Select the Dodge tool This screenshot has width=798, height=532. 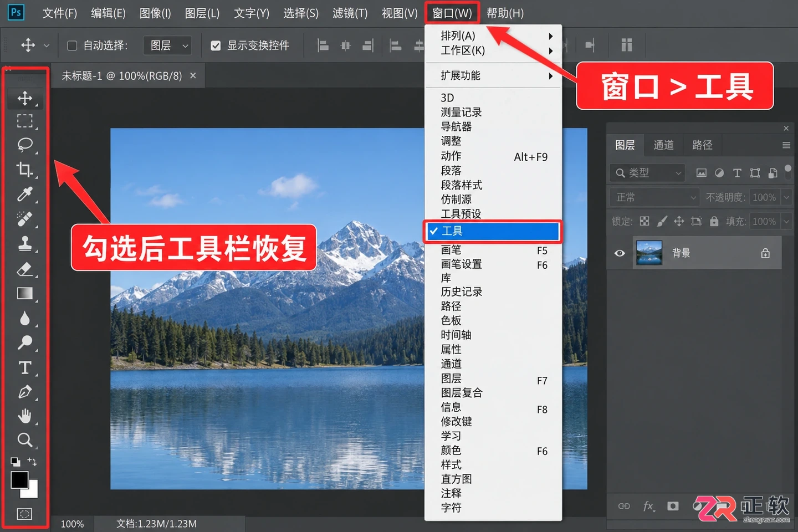pos(24,342)
